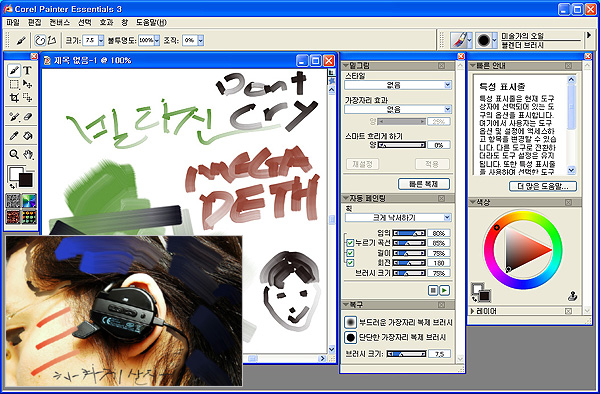Click the 재설정 button
This screenshot has height=394, width=600.
(362, 164)
